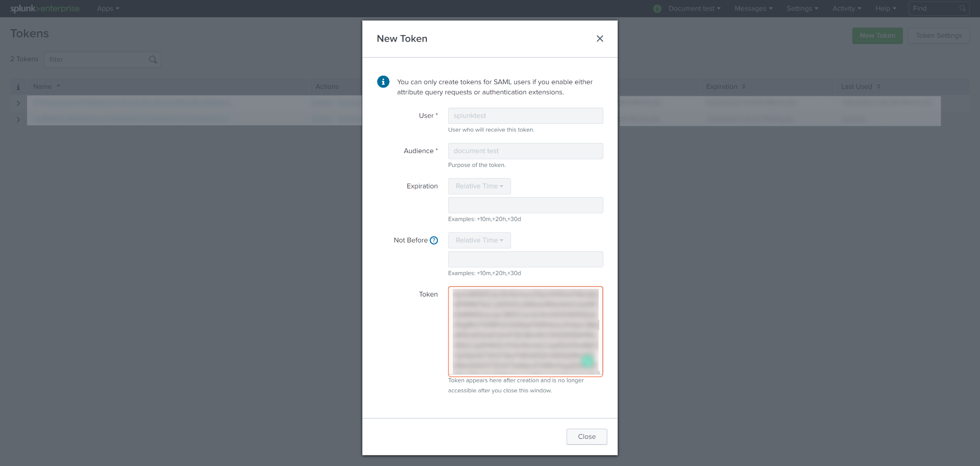Click the info icon in SAML notice
This screenshot has height=466, width=980.
coord(383,82)
